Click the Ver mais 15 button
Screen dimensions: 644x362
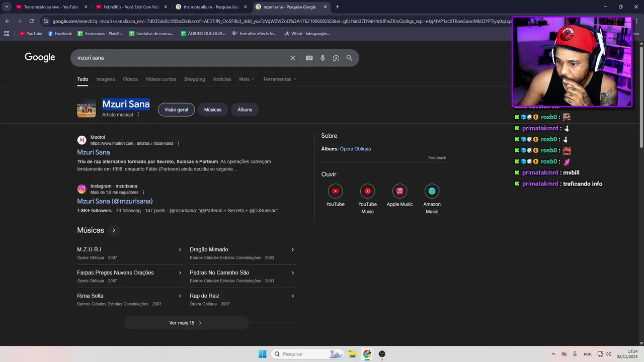point(186,323)
